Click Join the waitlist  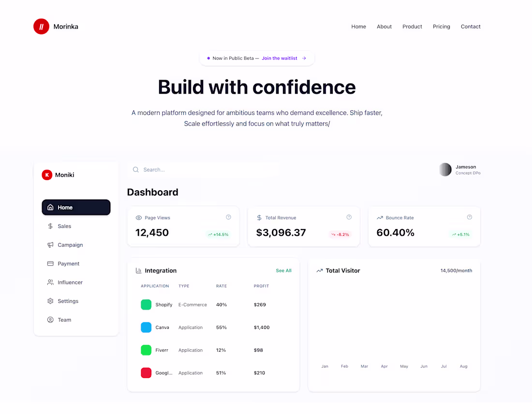click(x=279, y=58)
